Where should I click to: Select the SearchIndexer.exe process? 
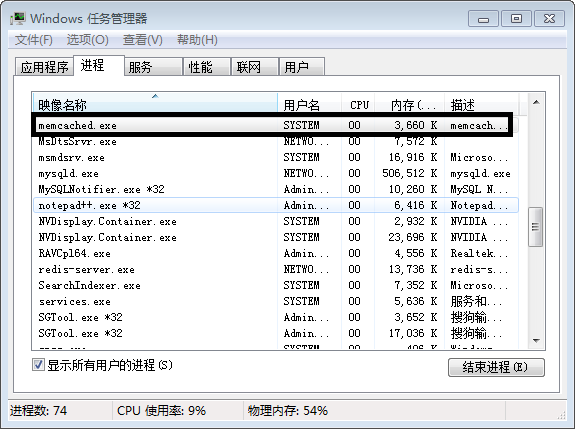275,286
